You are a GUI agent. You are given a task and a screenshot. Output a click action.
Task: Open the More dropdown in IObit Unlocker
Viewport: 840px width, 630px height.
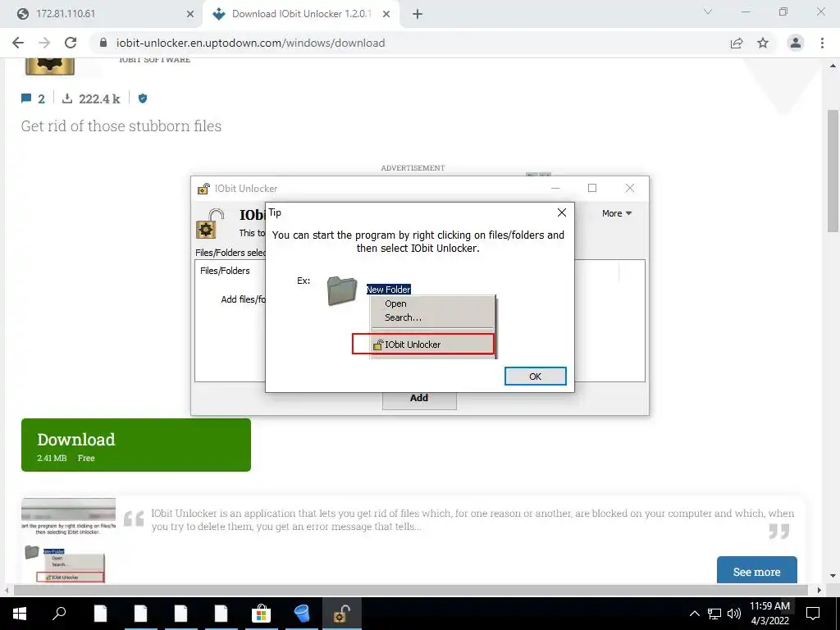point(617,213)
